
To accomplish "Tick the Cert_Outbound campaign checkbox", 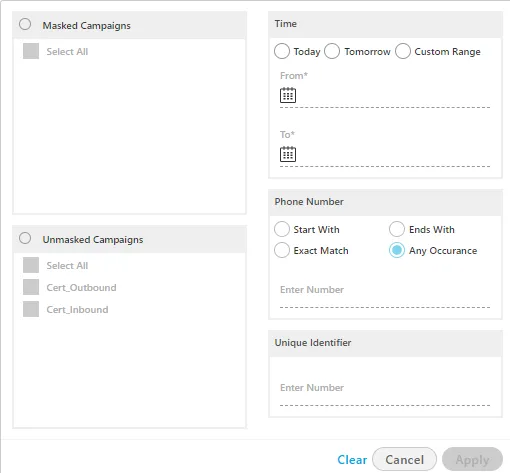I will [x=31, y=287].
